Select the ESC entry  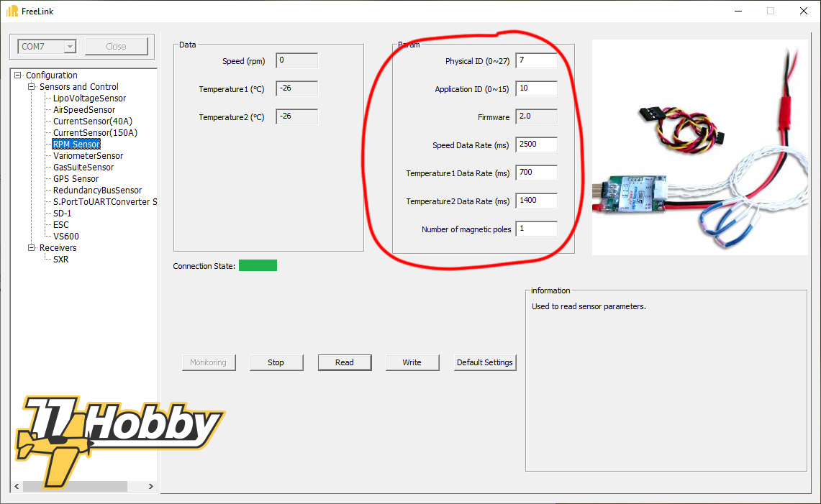(60, 224)
